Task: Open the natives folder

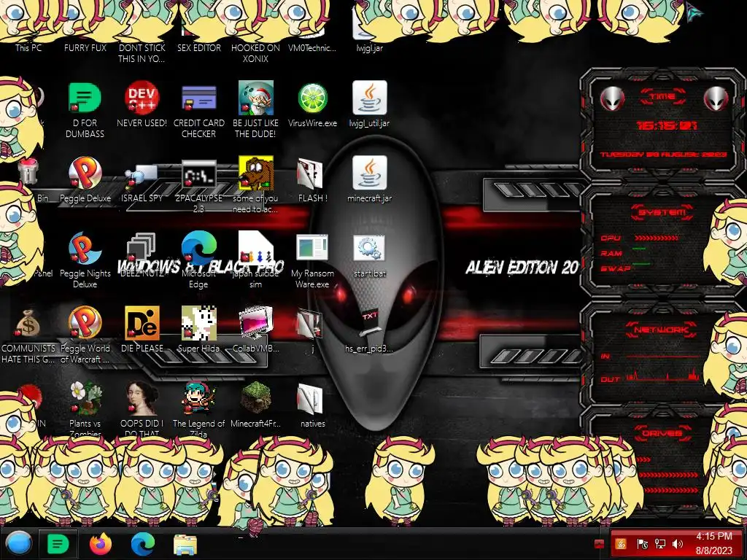Action: tap(311, 399)
